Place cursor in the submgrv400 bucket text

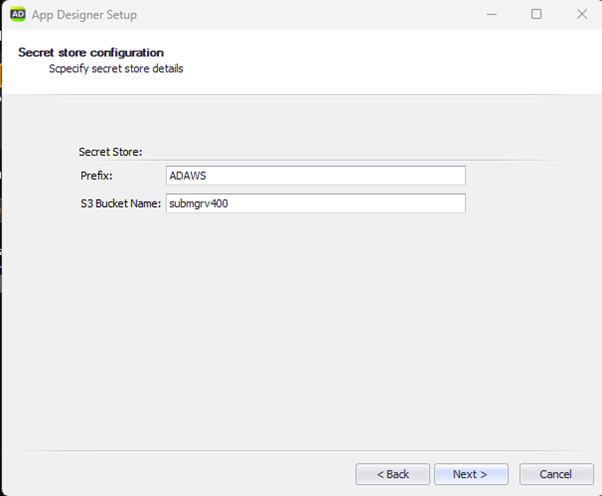click(198, 203)
